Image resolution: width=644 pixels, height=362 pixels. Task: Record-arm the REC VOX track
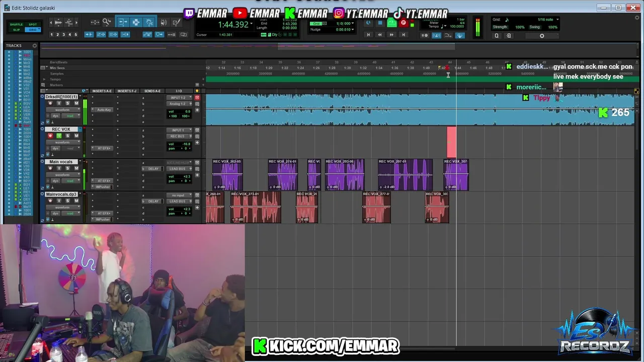tap(50, 136)
